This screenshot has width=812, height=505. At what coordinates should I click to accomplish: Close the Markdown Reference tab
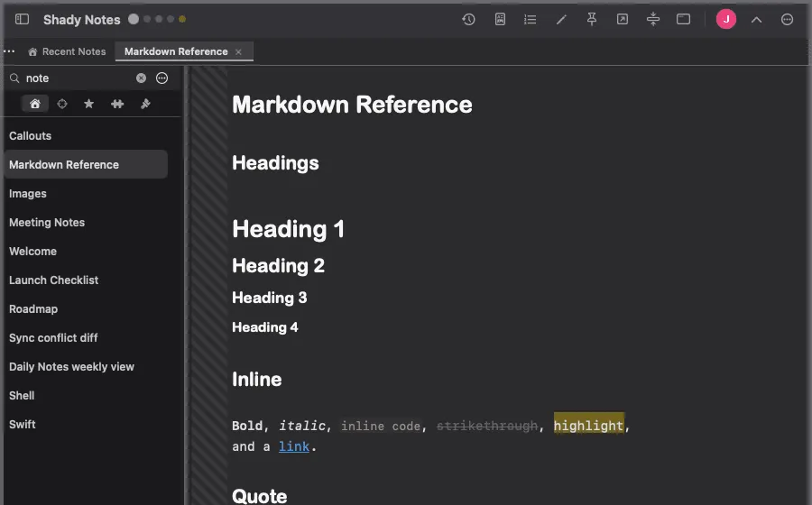coord(238,51)
